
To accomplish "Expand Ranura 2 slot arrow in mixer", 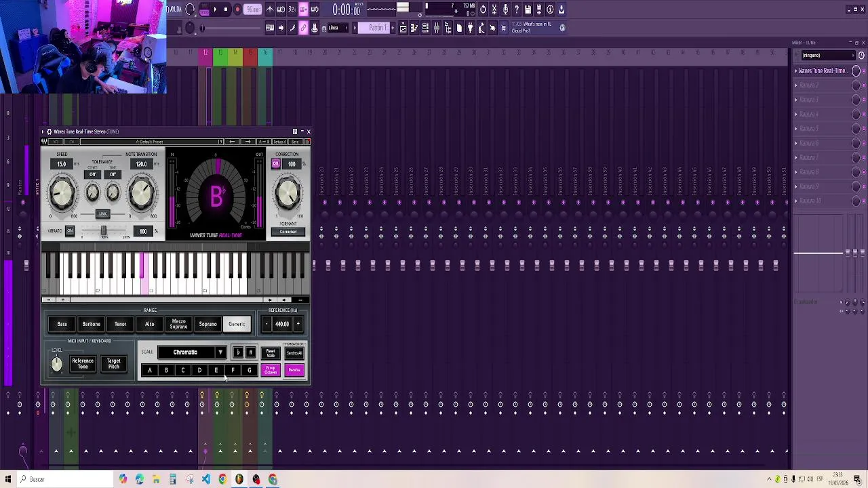I will (x=797, y=85).
